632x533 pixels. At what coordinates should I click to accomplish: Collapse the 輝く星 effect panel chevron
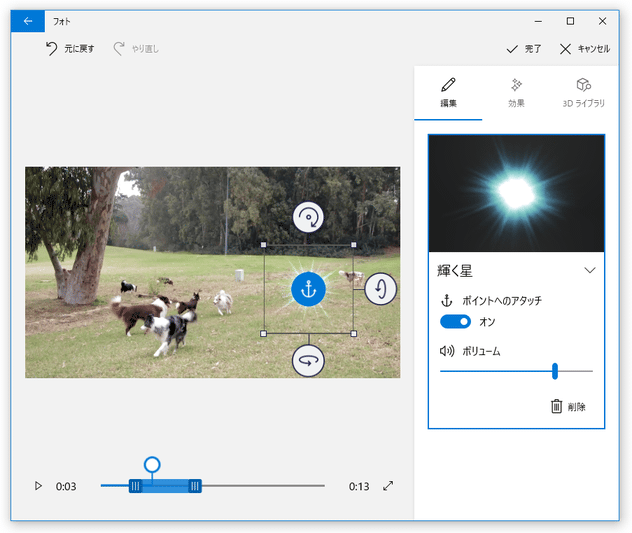[589, 270]
